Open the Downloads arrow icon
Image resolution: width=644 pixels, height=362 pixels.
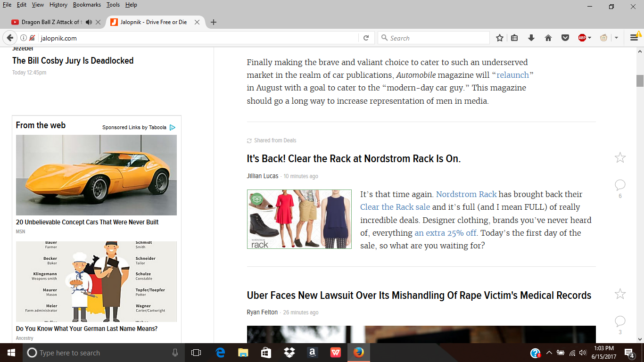pyautogui.click(x=531, y=38)
